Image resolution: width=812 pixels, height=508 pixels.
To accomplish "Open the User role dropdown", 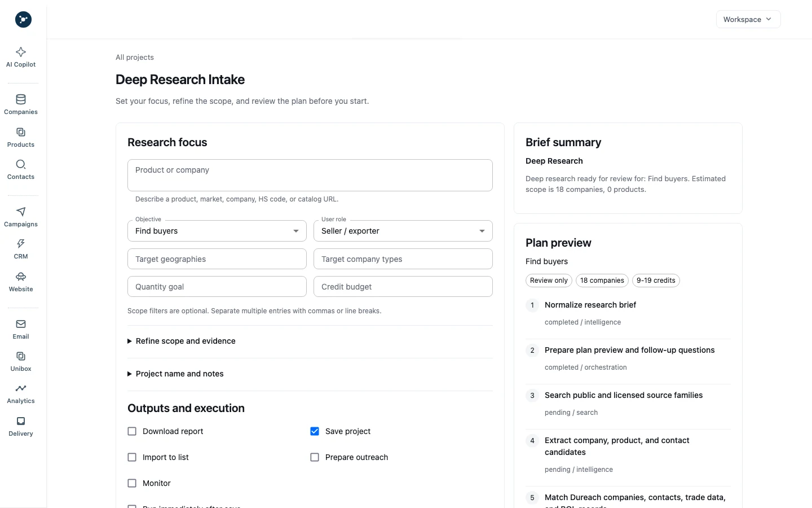I will click(403, 231).
